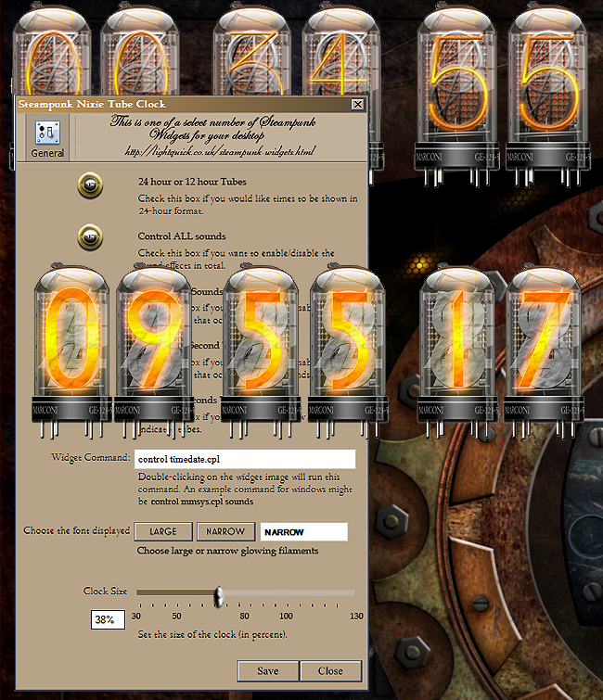Screen dimensions: 603x700
Task: Click the large clock tube showing 9
Action: pos(154,350)
